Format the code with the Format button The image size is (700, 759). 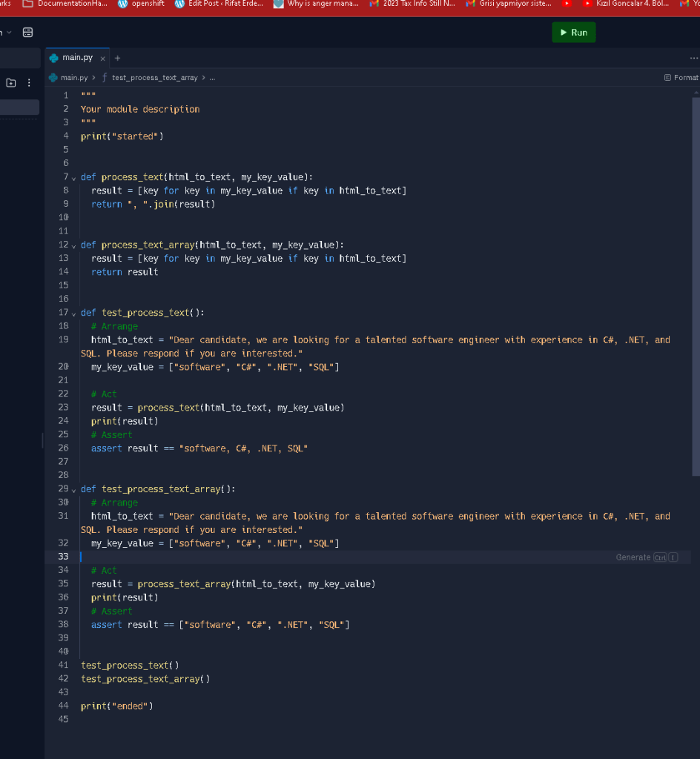coord(681,77)
